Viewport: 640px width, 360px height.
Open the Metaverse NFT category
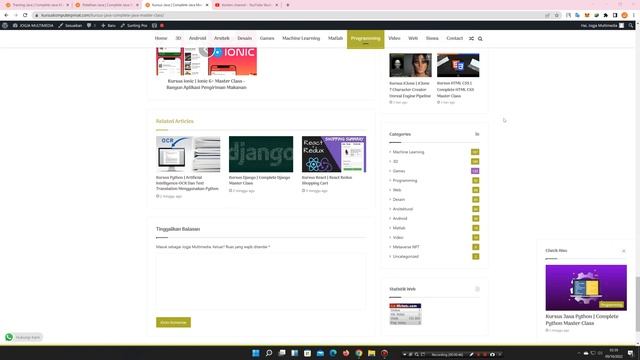coord(406,247)
